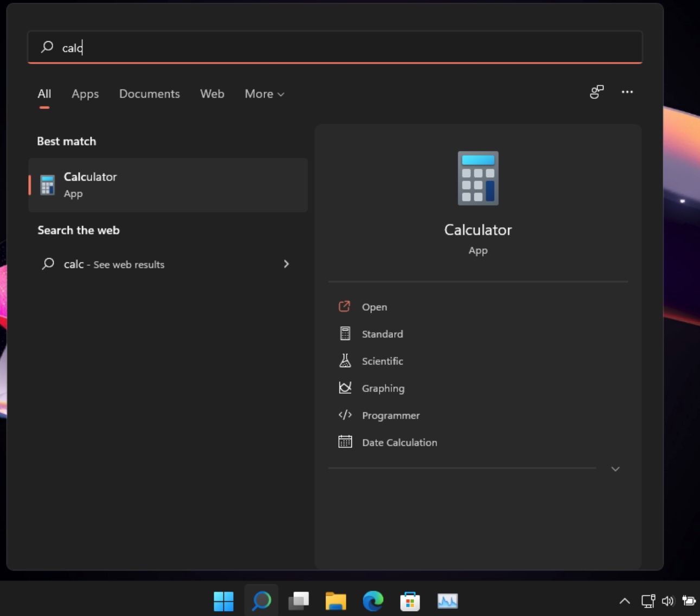Launch Calculator in Scientific mode
Image resolution: width=700 pixels, height=616 pixels.
coord(382,361)
